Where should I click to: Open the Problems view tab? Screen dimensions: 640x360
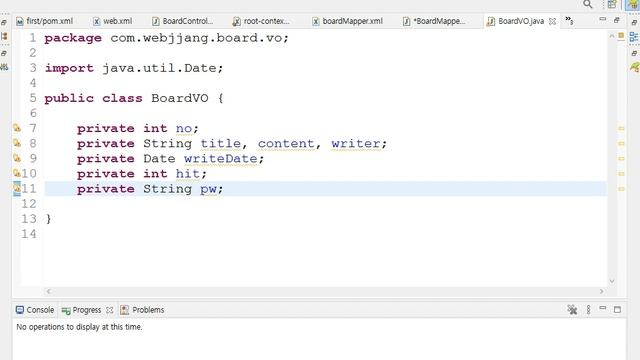[x=142, y=310]
